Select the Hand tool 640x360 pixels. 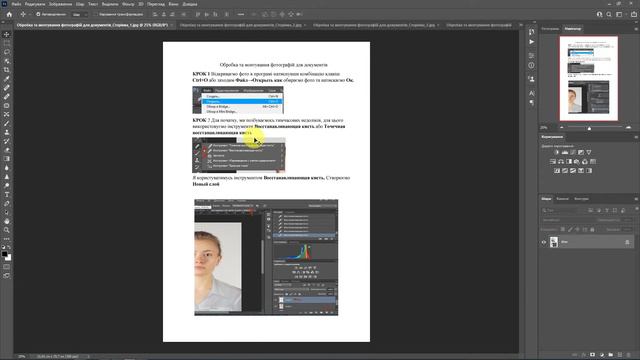click(7, 221)
